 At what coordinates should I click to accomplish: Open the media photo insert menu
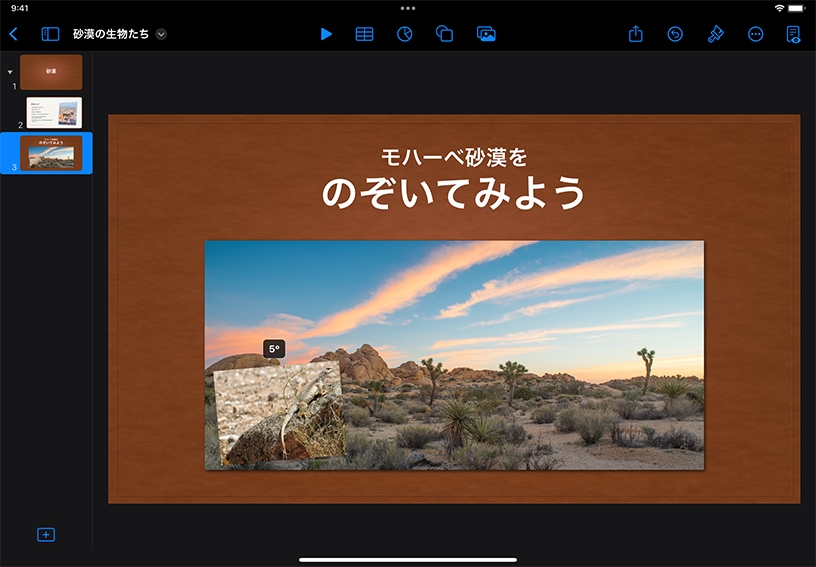click(x=486, y=34)
